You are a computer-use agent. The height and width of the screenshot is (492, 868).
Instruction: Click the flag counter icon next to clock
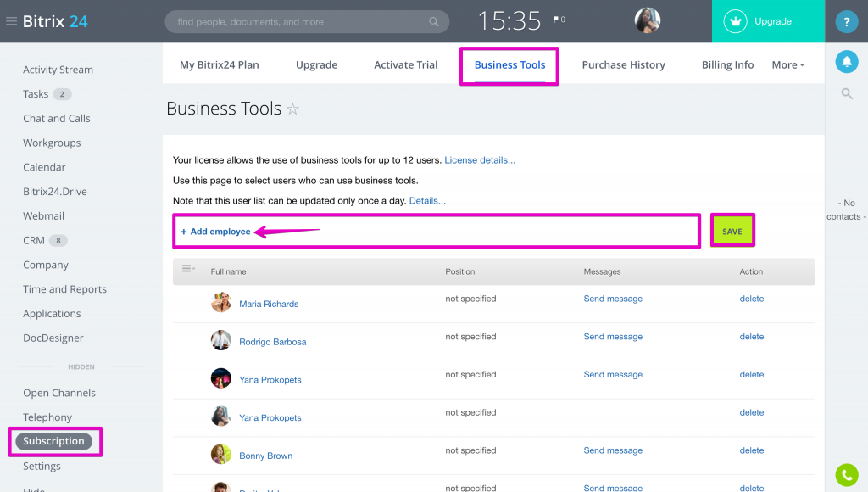[x=559, y=20]
